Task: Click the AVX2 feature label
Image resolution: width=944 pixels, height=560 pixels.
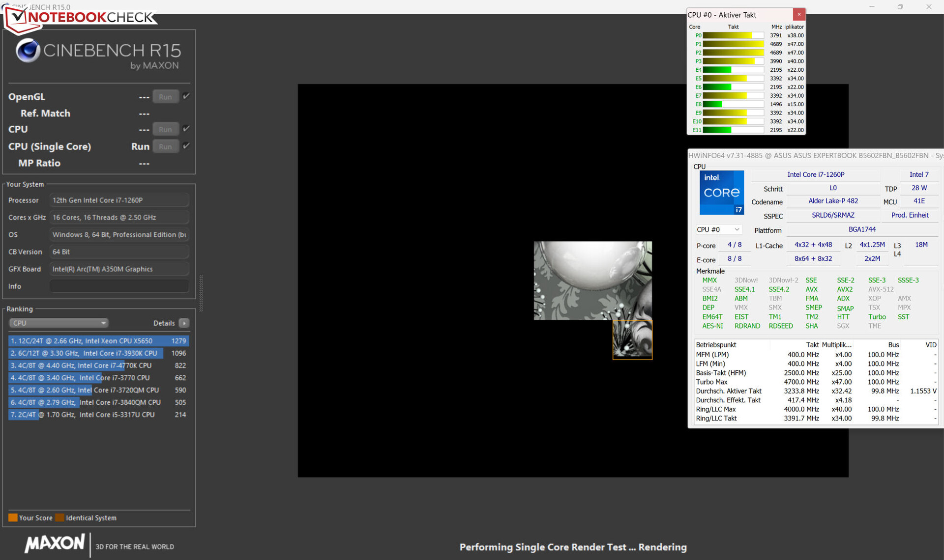Action: (x=845, y=289)
